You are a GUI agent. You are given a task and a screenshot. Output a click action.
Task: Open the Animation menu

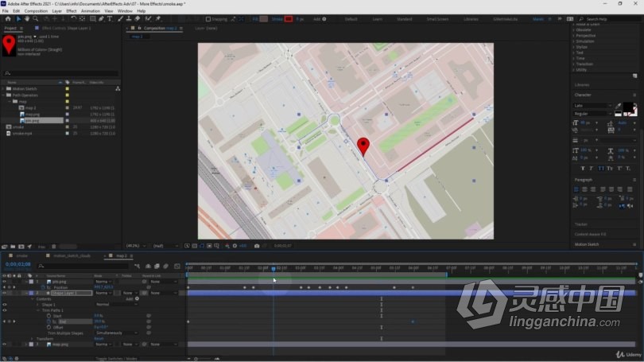tap(91, 11)
